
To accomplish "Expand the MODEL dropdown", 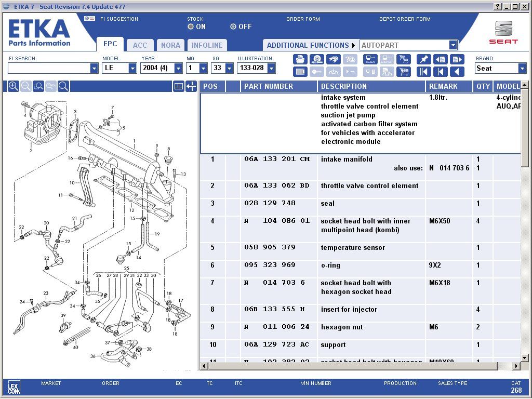I will point(132,68).
